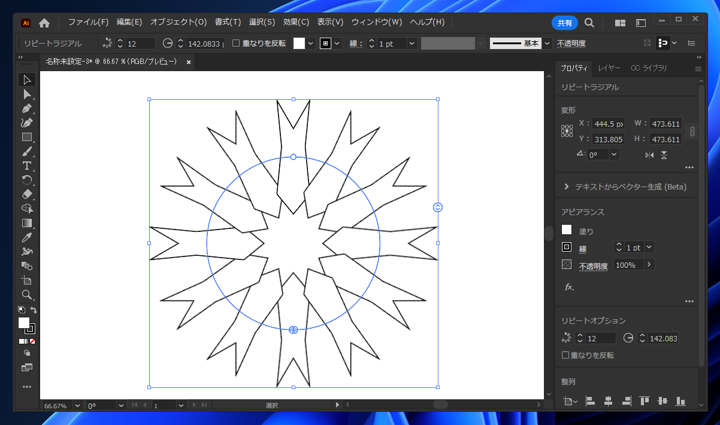Open the workspace switcher icon

pos(641,22)
